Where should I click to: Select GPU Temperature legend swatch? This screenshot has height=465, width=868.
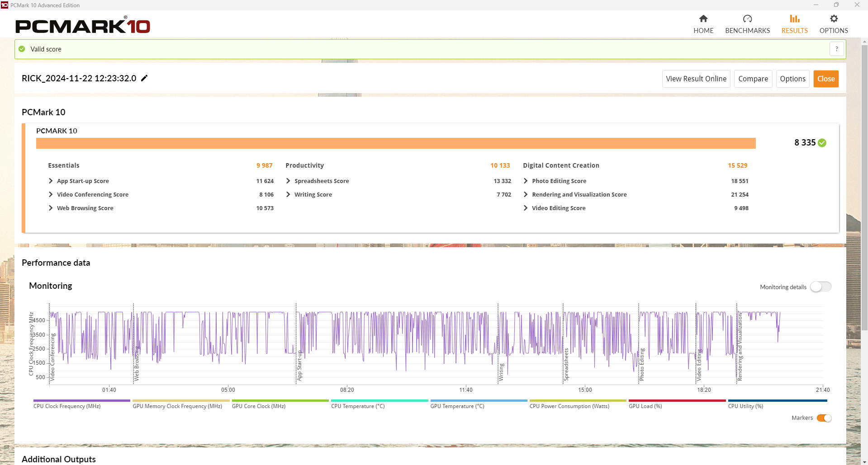pyautogui.click(x=479, y=400)
